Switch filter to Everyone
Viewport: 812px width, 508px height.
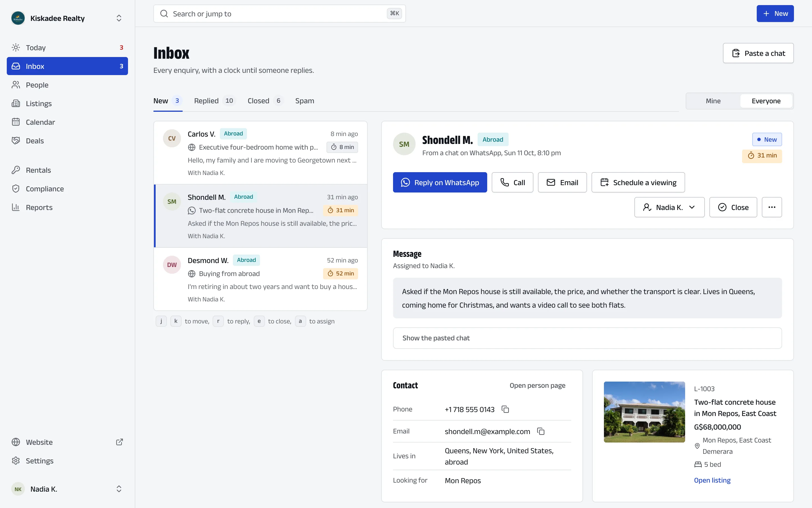[766, 101]
